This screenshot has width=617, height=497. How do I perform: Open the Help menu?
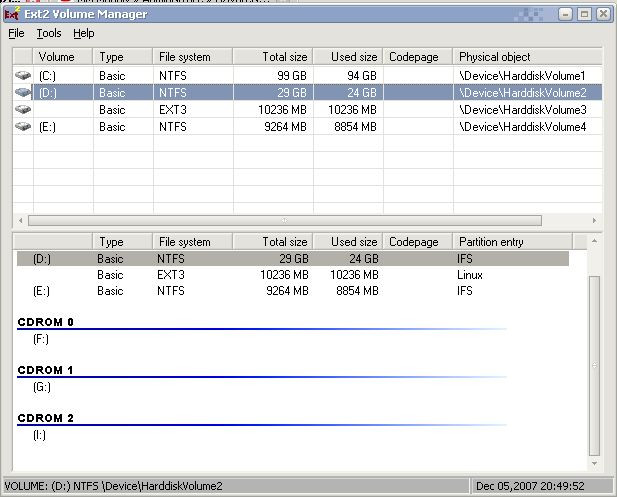click(83, 33)
